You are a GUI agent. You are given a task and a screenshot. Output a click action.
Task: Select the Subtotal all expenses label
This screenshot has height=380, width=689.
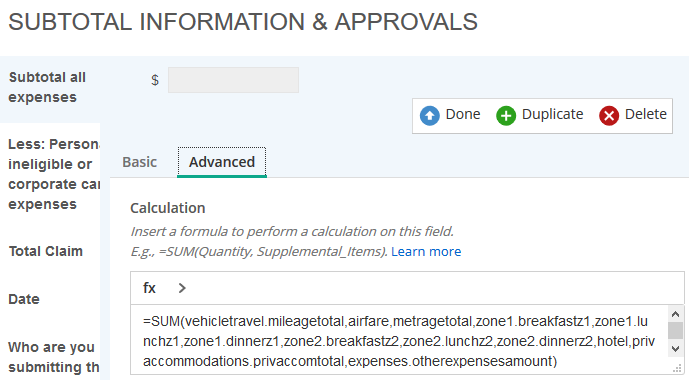(x=47, y=87)
